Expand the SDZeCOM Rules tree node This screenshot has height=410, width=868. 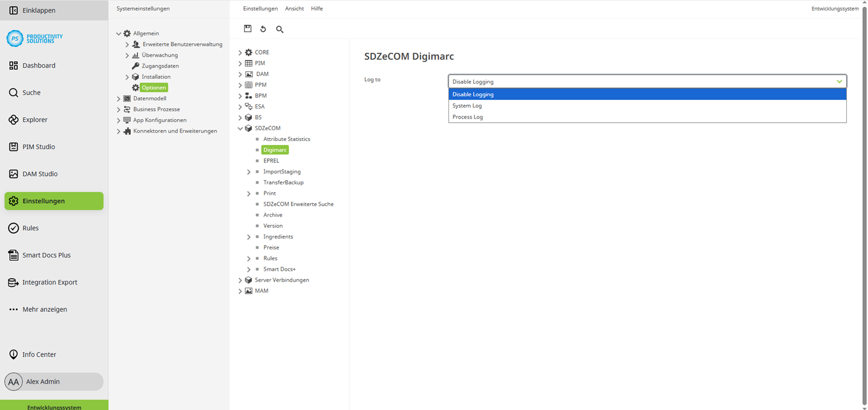click(249, 258)
